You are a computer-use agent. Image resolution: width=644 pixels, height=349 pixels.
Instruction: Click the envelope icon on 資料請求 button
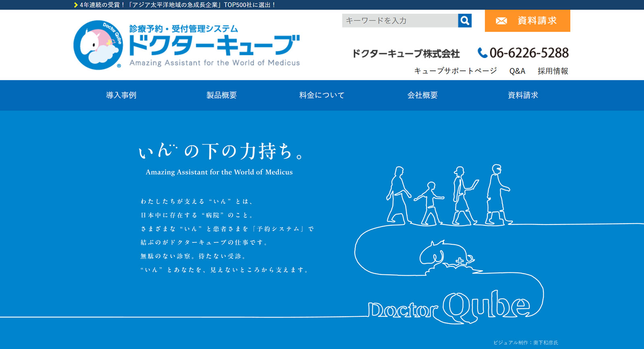501,21
